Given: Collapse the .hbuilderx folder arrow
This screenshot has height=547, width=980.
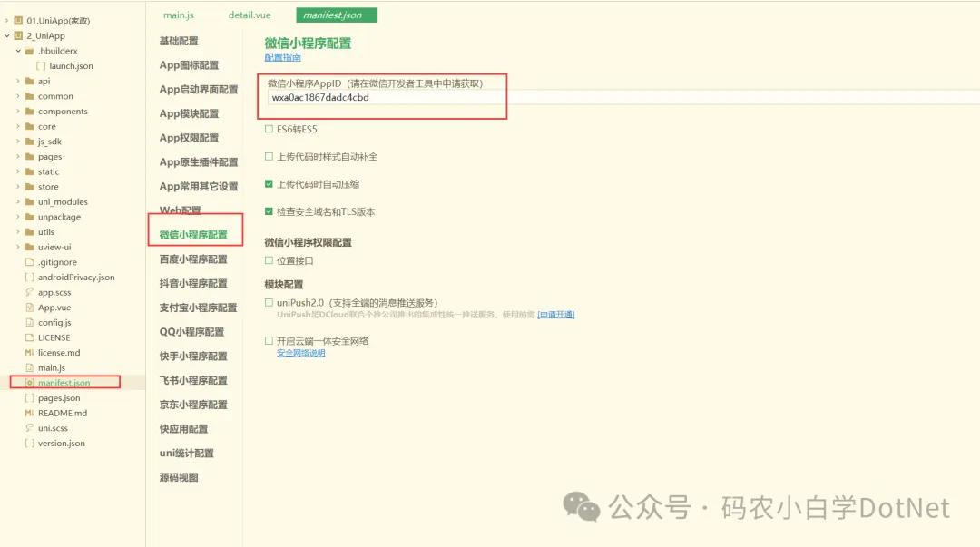Looking at the screenshot, I should click(x=18, y=51).
